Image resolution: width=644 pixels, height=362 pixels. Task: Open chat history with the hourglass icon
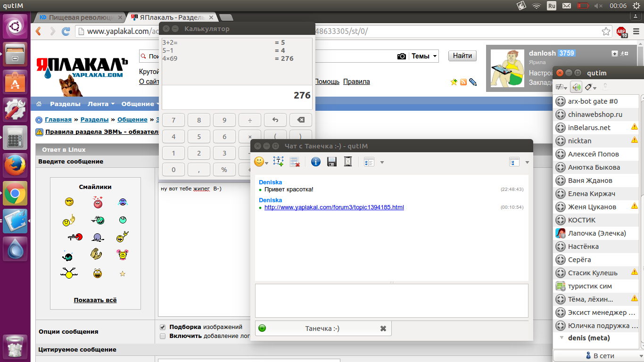tap(348, 162)
